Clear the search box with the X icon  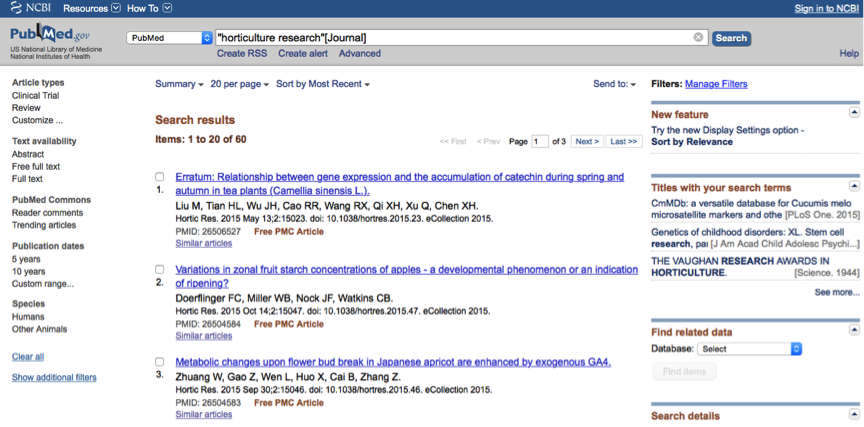[698, 37]
